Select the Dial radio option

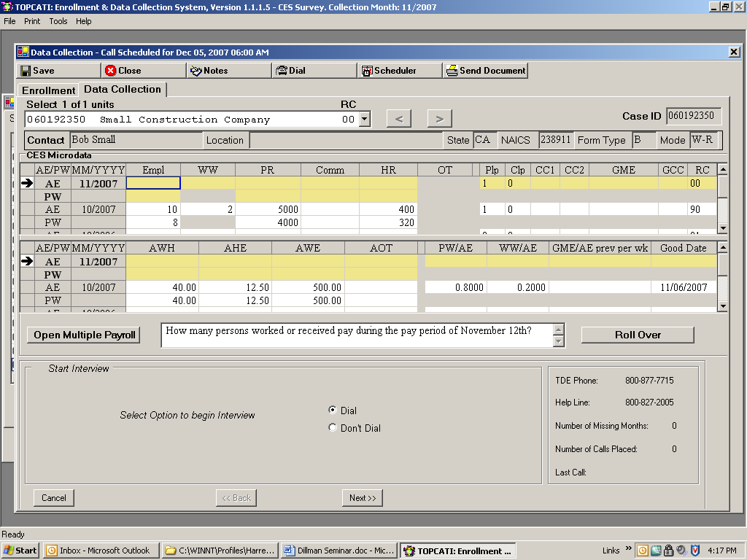point(333,411)
